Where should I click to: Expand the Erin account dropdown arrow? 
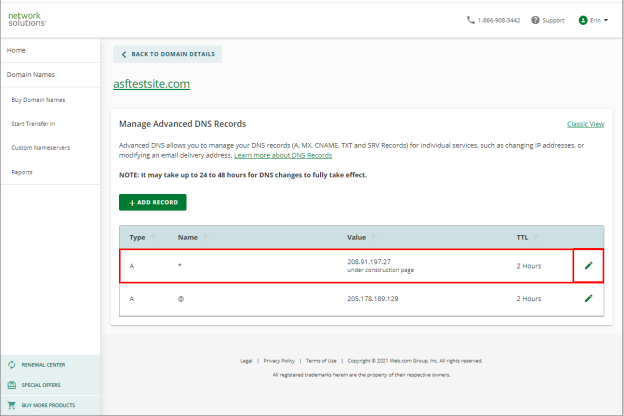coord(606,20)
